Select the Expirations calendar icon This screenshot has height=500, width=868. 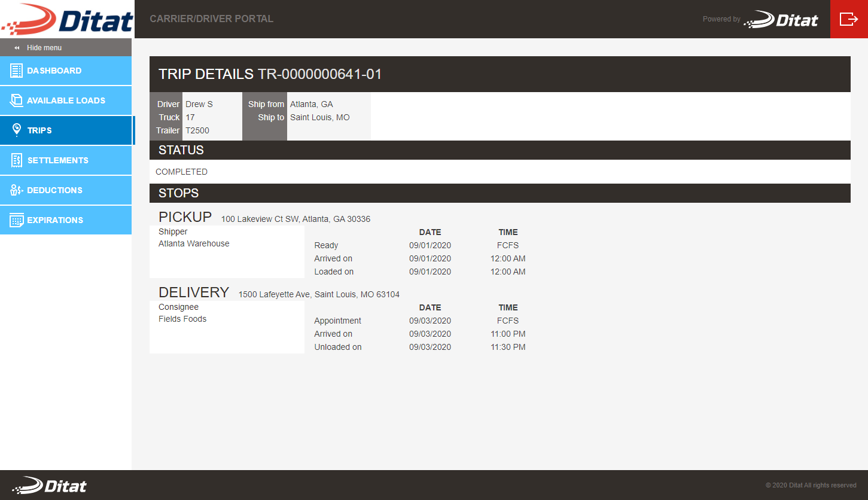point(16,219)
